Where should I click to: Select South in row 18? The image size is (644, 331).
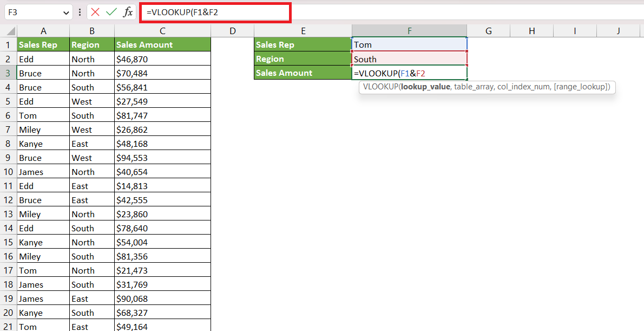pos(92,284)
